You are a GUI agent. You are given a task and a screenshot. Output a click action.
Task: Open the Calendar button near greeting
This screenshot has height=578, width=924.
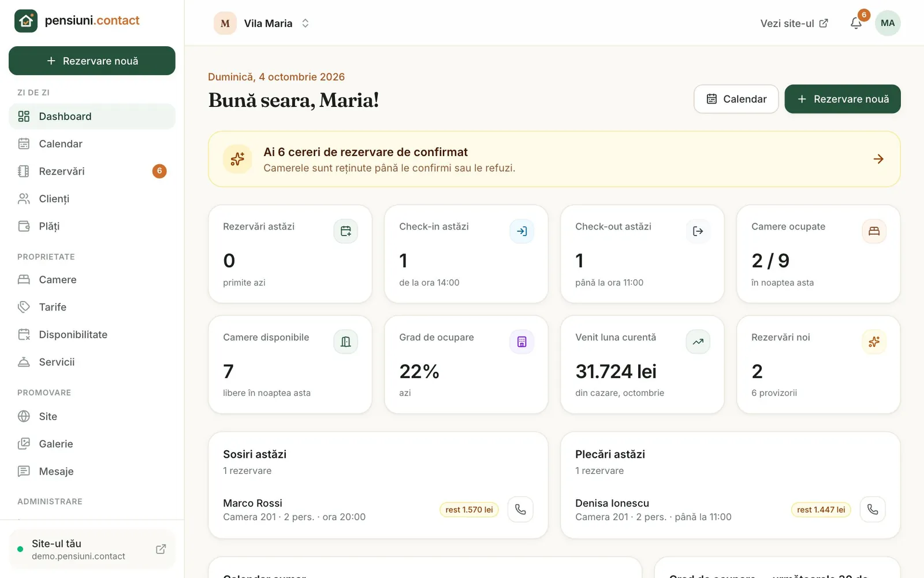(x=736, y=99)
